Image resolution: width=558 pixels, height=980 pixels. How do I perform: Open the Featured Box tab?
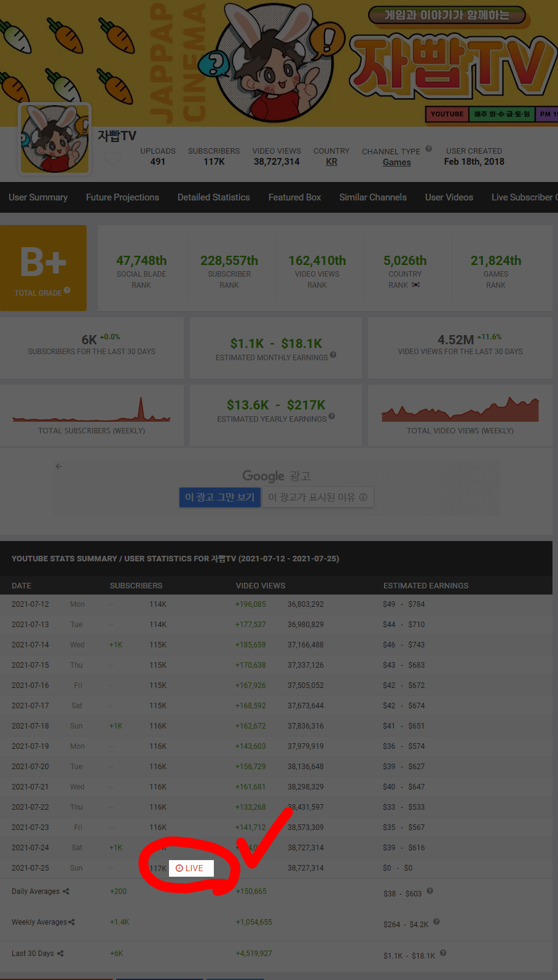[295, 197]
